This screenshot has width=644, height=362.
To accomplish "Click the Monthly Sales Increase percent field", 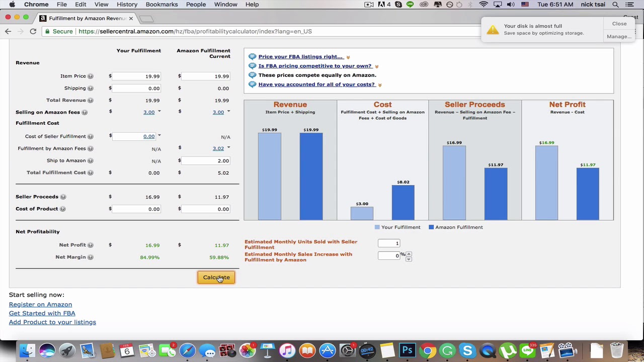I will (389, 256).
